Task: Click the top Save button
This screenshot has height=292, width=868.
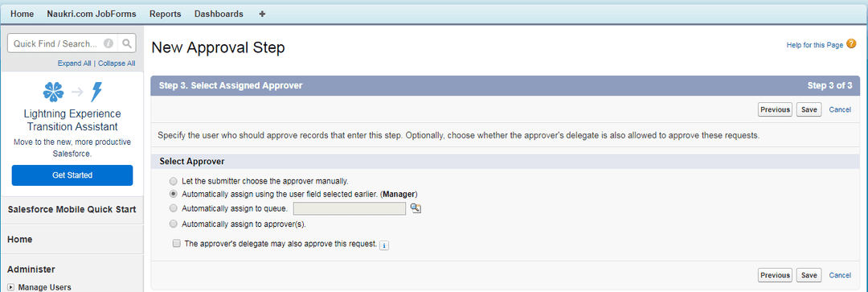Action: (x=809, y=109)
